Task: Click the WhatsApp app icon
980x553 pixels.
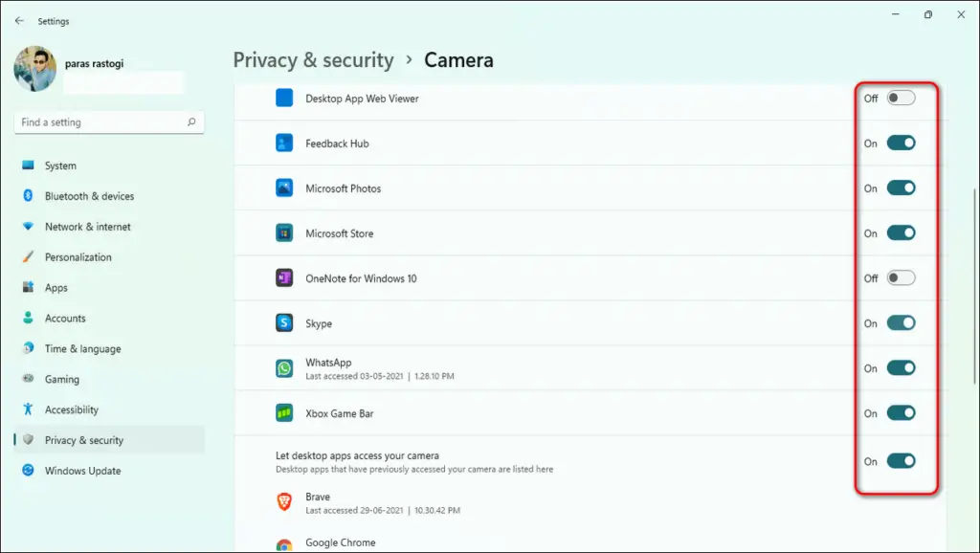Action: (284, 367)
